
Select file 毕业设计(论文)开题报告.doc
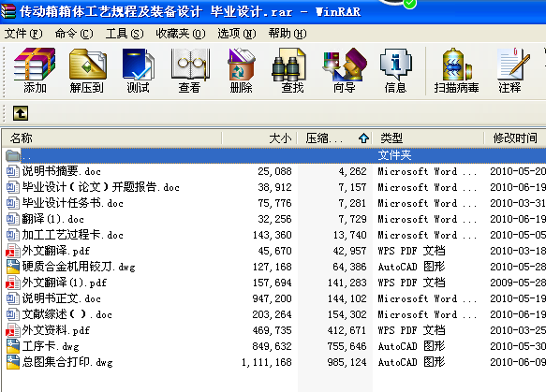tap(100, 187)
